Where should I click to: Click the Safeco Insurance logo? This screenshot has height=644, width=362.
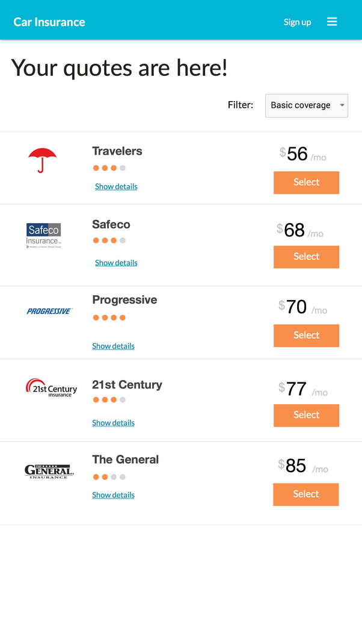point(43,235)
